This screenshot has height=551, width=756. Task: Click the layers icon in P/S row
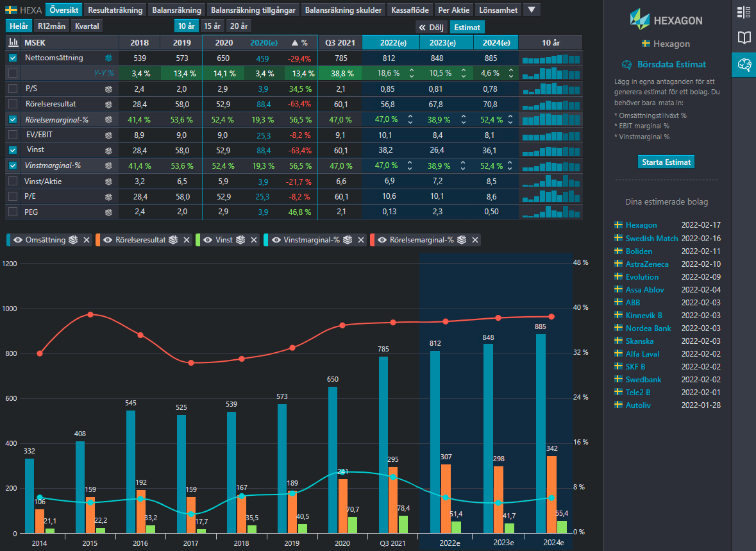click(x=108, y=89)
